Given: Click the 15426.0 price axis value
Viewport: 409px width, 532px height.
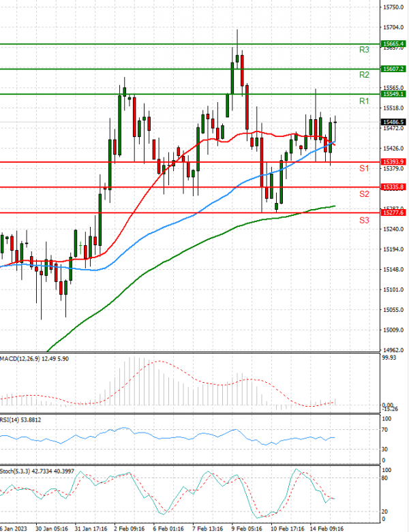Looking at the screenshot, I should pos(393,148).
